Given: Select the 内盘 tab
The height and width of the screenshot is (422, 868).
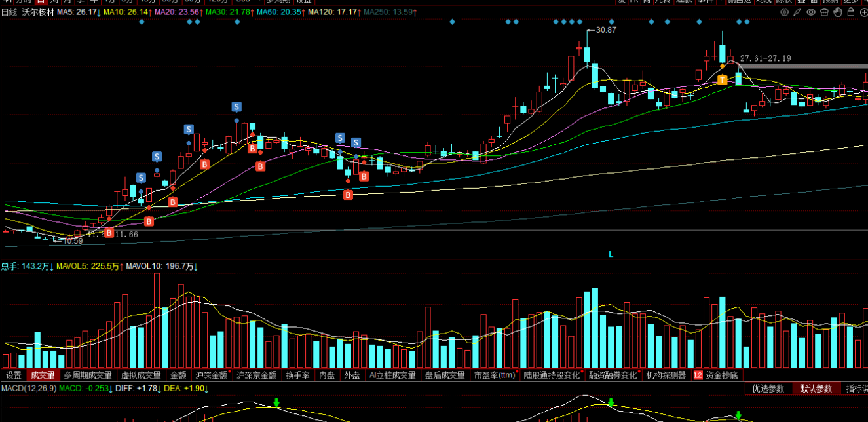Looking at the screenshot, I should click(x=327, y=375).
